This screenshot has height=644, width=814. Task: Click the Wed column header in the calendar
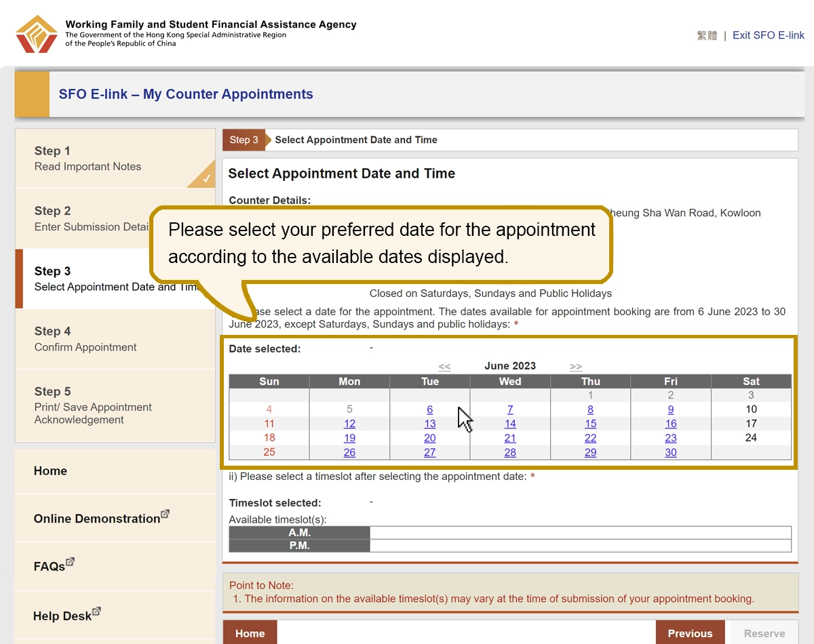pyautogui.click(x=510, y=382)
